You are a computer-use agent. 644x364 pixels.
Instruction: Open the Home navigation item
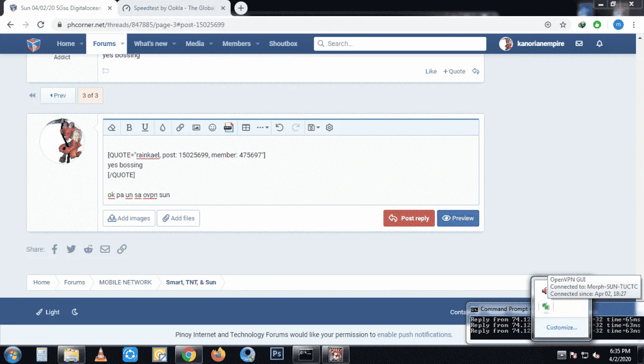[x=66, y=43]
